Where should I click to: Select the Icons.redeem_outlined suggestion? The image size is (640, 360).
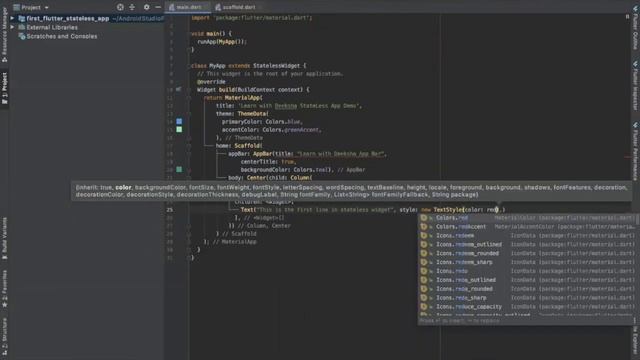[527, 244]
